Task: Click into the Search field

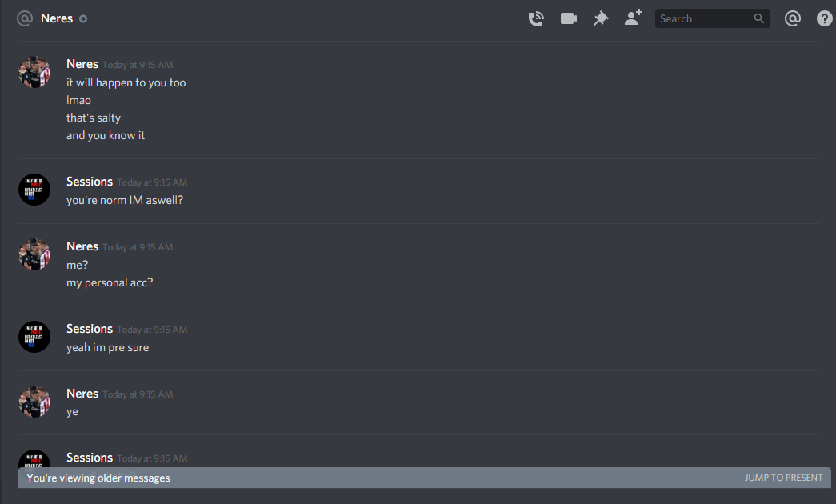Action: [712, 18]
